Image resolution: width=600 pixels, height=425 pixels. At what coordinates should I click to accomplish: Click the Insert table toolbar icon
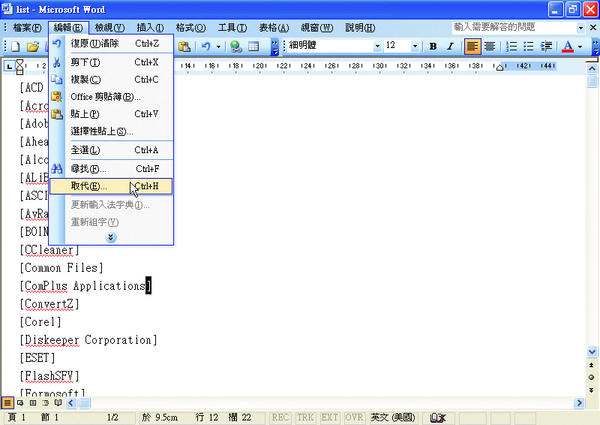coord(253,47)
